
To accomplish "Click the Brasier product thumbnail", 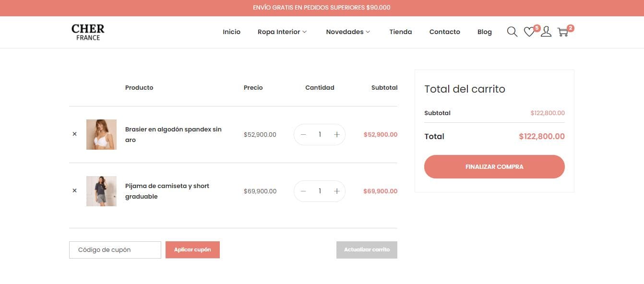I will pos(101,134).
